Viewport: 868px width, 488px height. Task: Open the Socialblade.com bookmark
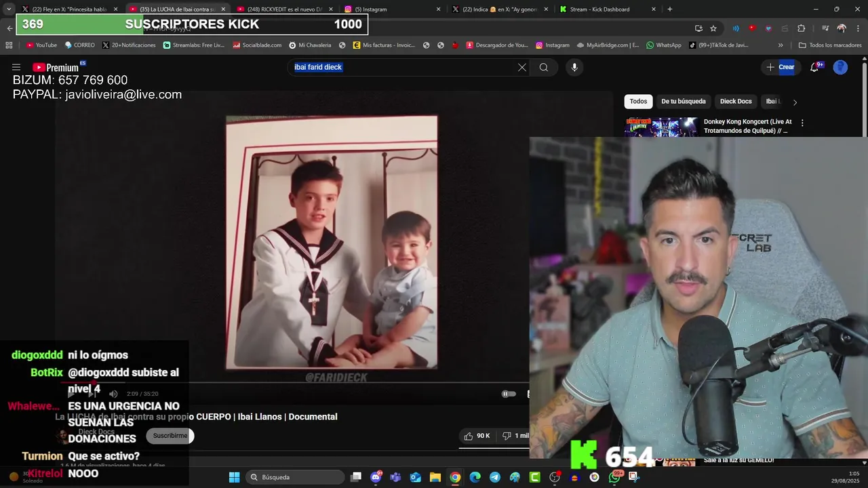point(257,45)
